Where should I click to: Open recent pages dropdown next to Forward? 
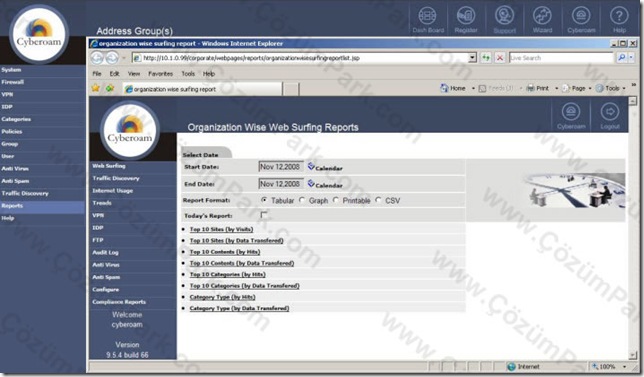coord(124,58)
